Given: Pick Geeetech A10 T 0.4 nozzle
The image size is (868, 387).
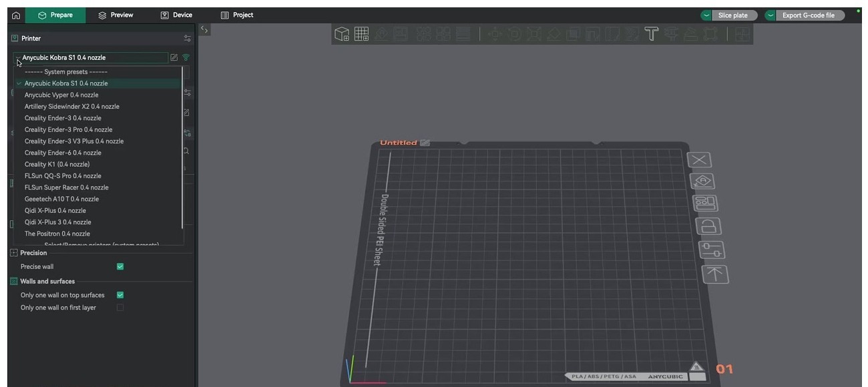Looking at the screenshot, I should [x=97, y=199].
